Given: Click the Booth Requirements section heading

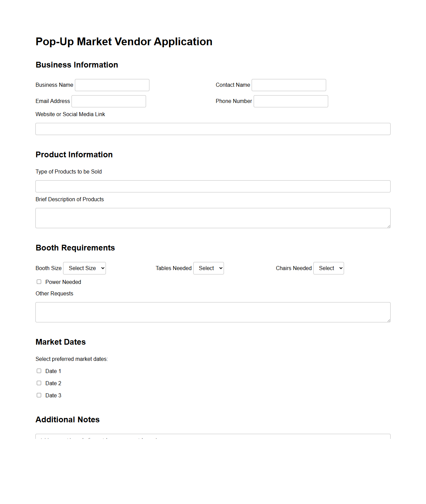Looking at the screenshot, I should click(x=75, y=247).
